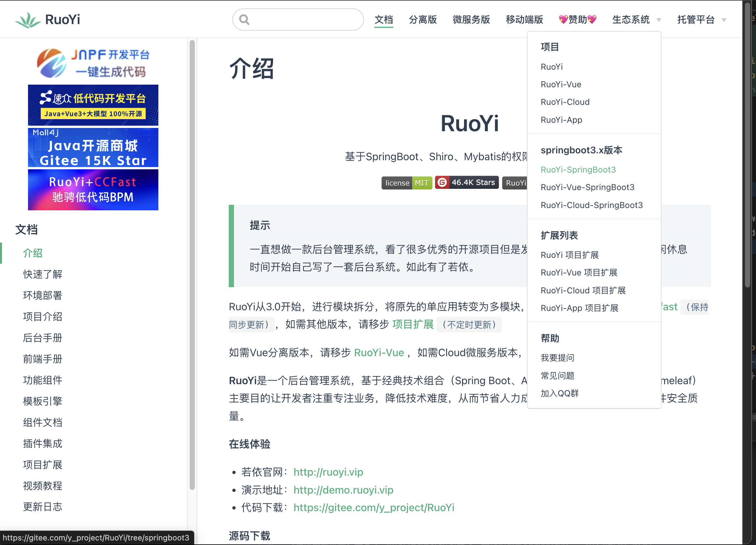Open 功能组件 in the sidebar

[x=43, y=380]
